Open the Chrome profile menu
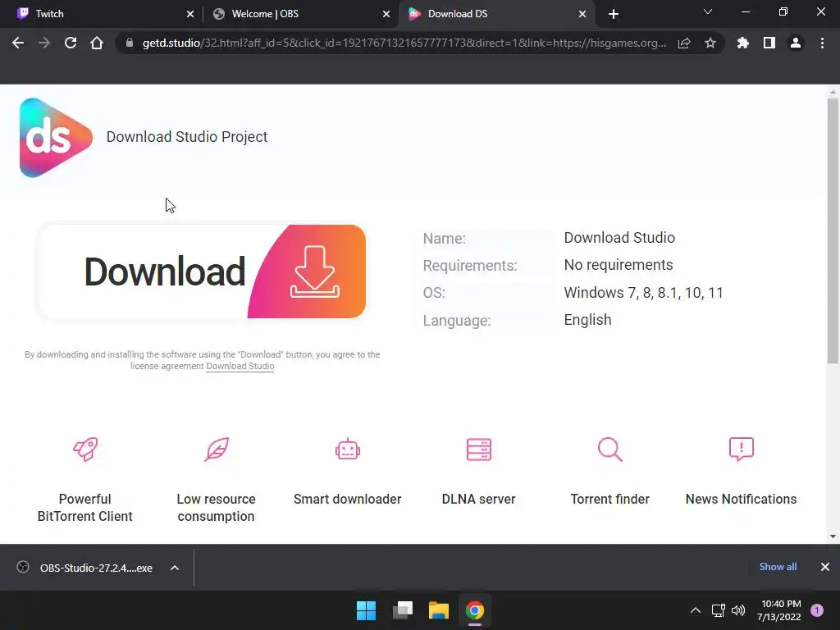The image size is (840, 630). (x=796, y=43)
